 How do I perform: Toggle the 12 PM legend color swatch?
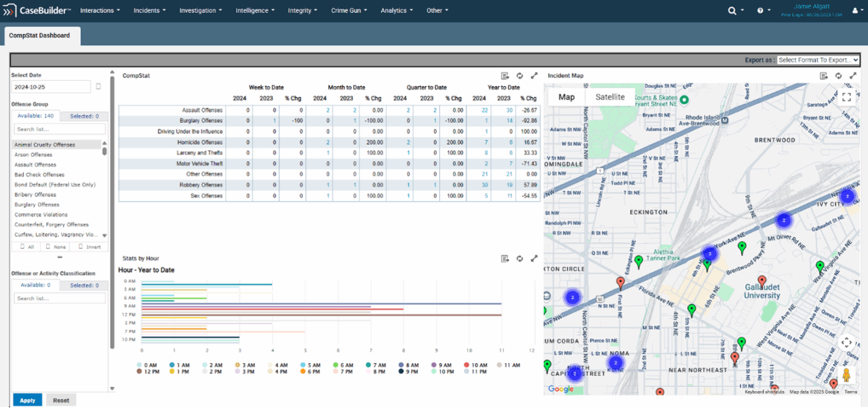click(140, 372)
